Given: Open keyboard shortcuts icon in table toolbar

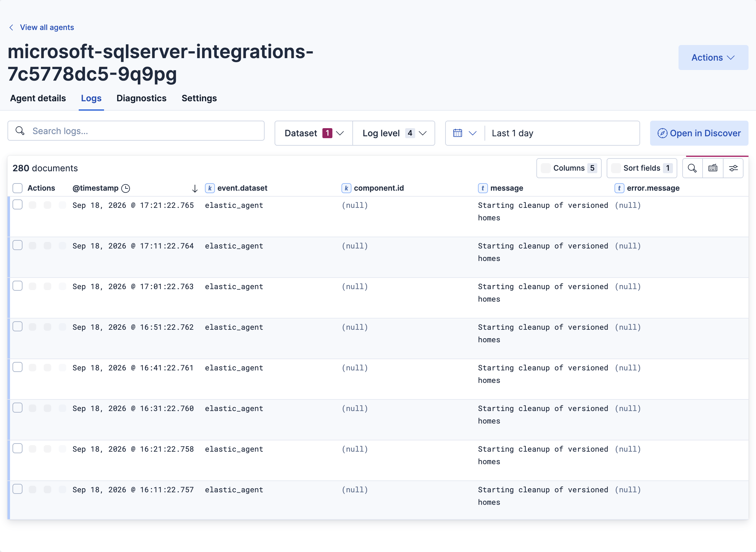Looking at the screenshot, I should (713, 168).
